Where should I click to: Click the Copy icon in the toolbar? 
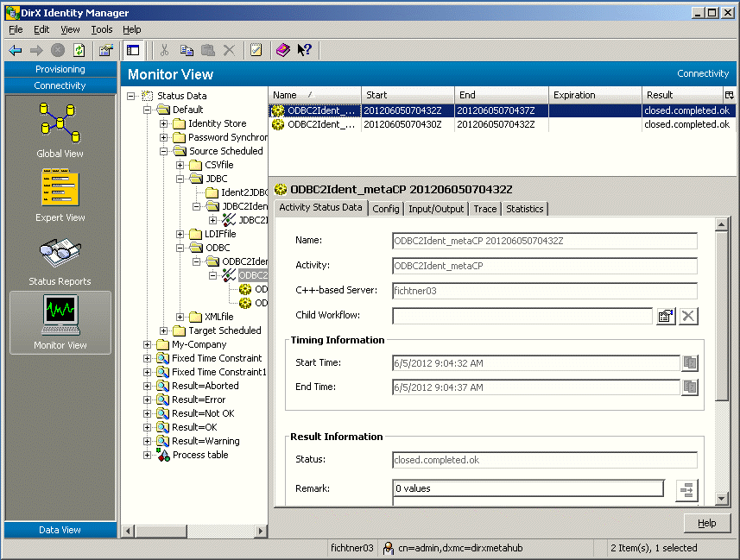(186, 49)
